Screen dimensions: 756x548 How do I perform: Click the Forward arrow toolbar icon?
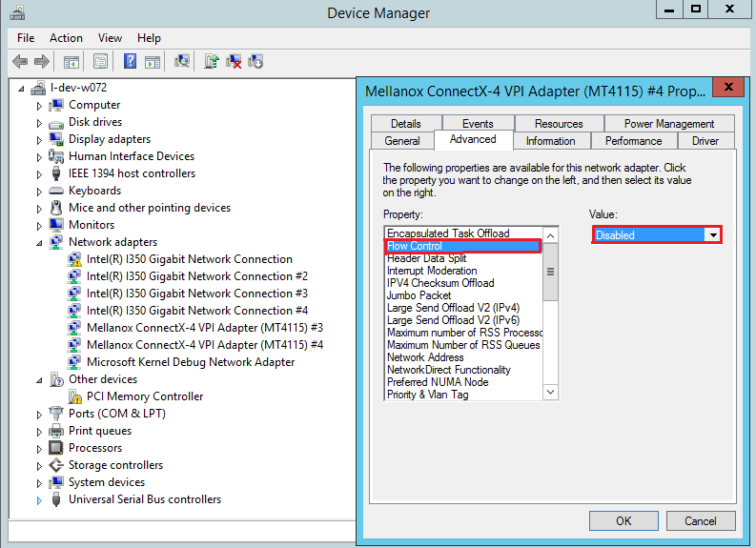[x=42, y=62]
